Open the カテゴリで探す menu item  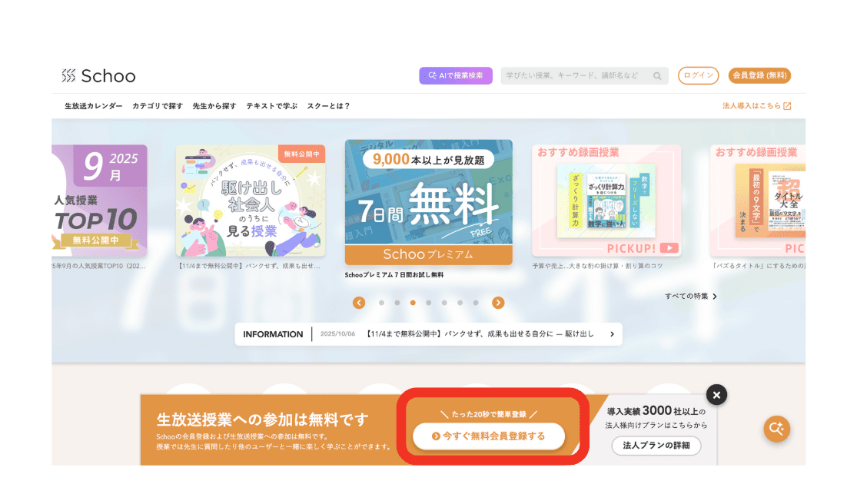158,106
